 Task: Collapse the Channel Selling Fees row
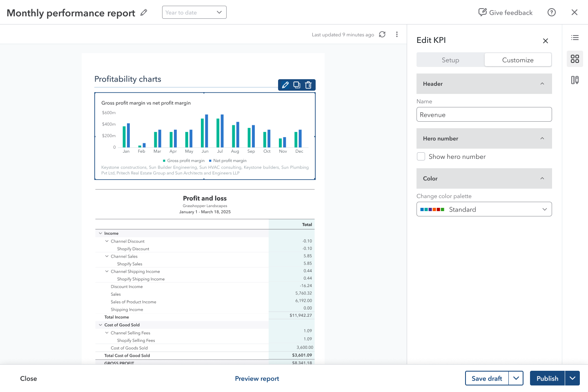[107, 332]
